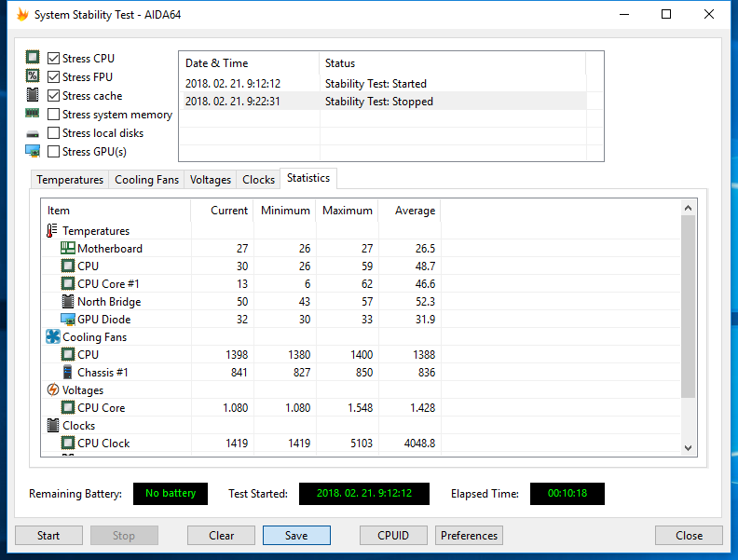Disable the Stress CPU checkbox

click(x=54, y=59)
